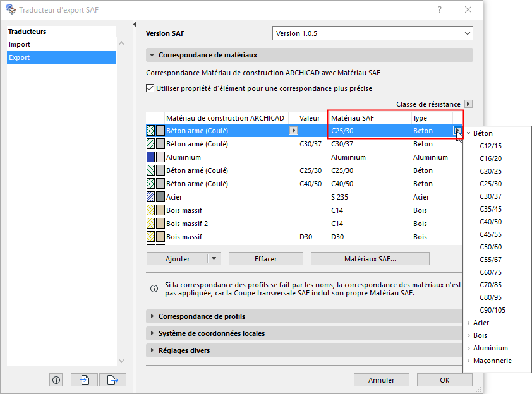Open the Version SAF dropdown
The height and width of the screenshot is (394, 532).
pos(373,33)
